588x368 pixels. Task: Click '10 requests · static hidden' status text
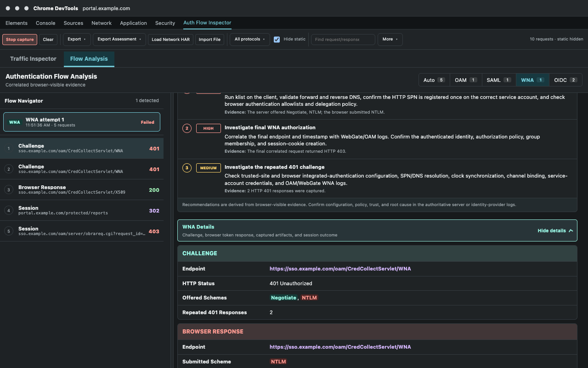tap(556, 39)
